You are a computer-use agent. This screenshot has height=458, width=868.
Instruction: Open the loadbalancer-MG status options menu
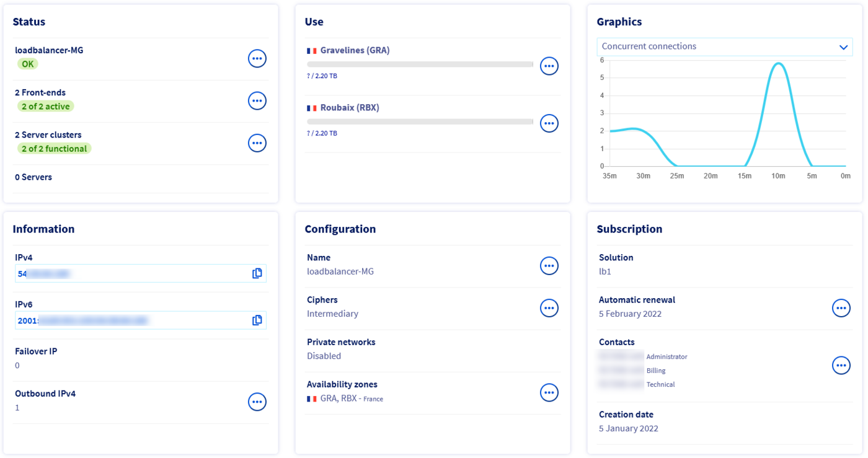coord(257,58)
